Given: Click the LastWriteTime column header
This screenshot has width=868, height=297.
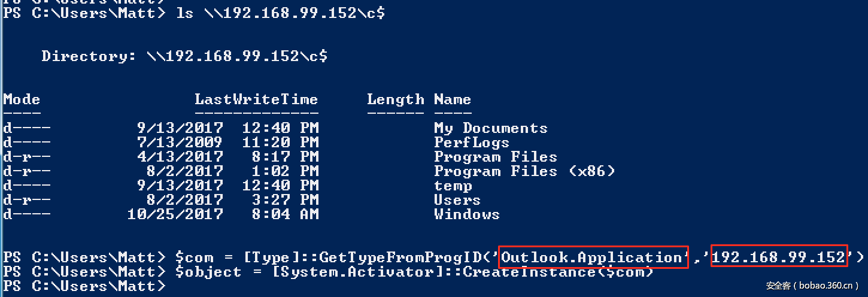Looking at the screenshot, I should (256, 99).
